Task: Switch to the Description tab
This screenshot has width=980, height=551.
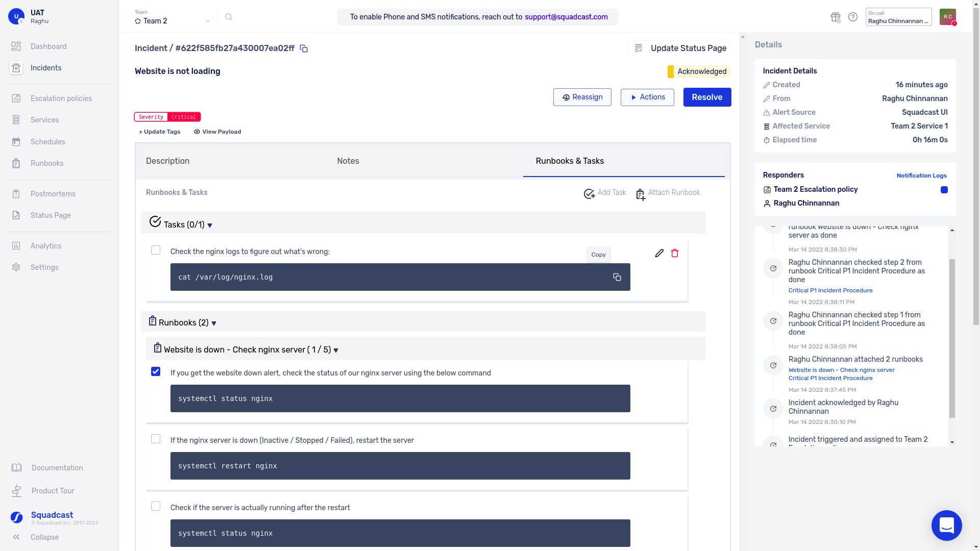Action: tap(167, 161)
